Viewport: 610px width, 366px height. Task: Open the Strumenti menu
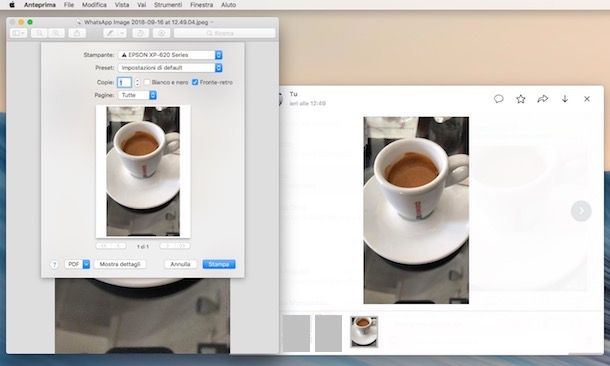[x=168, y=5]
